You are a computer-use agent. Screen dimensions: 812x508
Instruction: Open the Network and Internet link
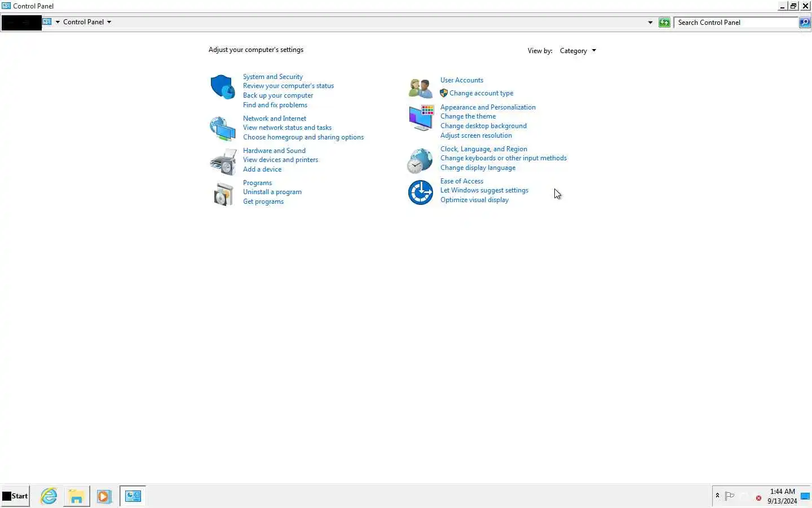275,119
